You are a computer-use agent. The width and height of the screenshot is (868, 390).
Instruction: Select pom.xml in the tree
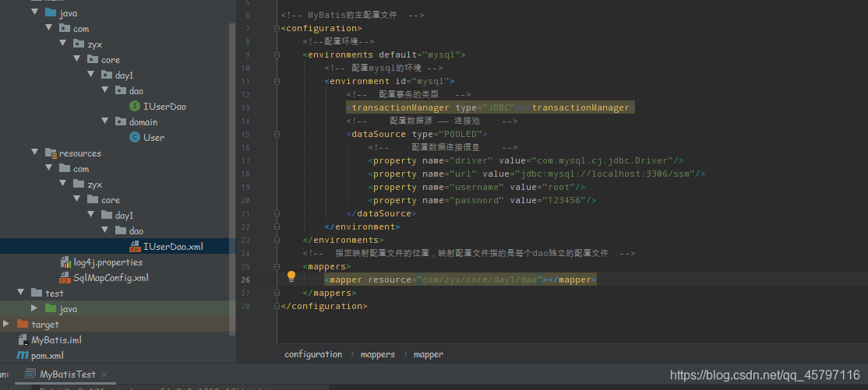[48, 355]
